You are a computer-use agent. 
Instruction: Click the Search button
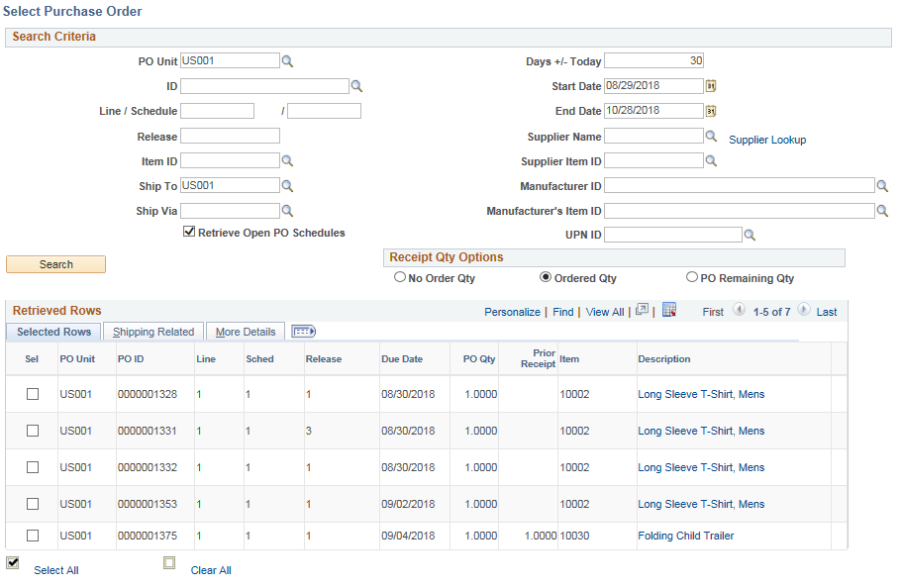pyautogui.click(x=55, y=263)
